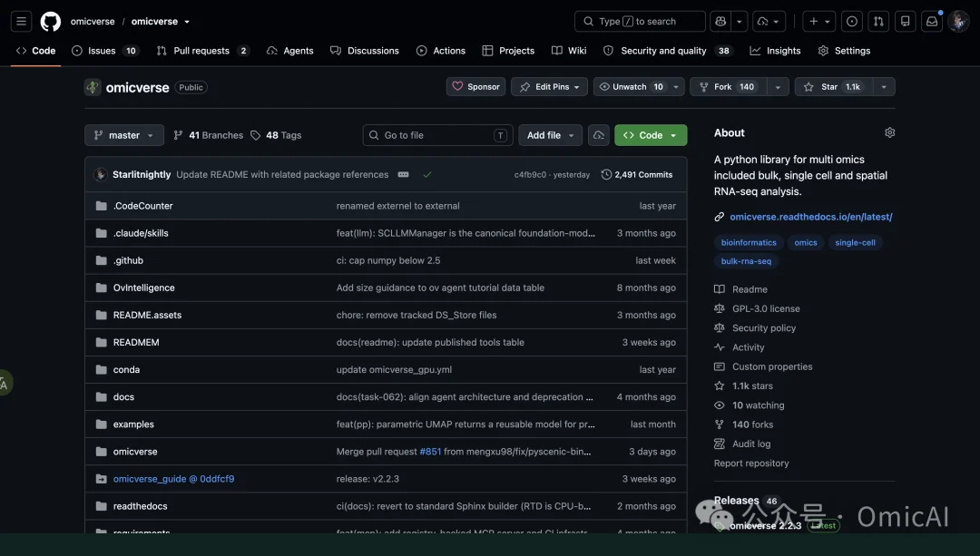Open the Copilot icon in header
980x556 pixels.
[x=720, y=21]
